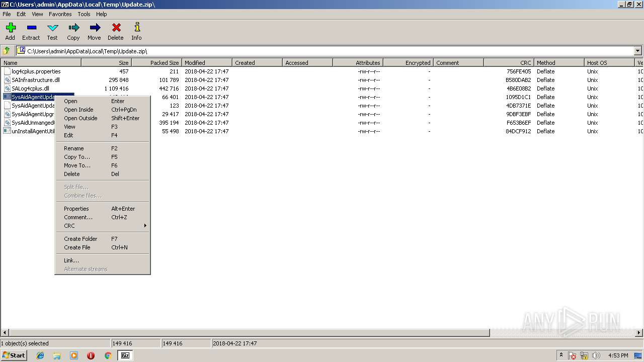This screenshot has height=362, width=644.
Task: Click the horizontal scrollbar thumb
Action: click(x=249, y=333)
